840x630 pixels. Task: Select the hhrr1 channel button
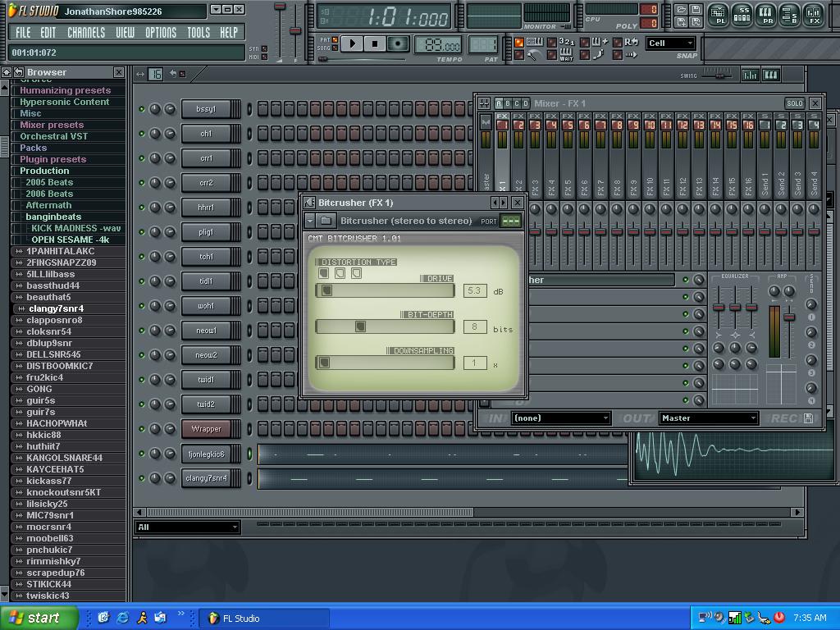[x=206, y=208]
